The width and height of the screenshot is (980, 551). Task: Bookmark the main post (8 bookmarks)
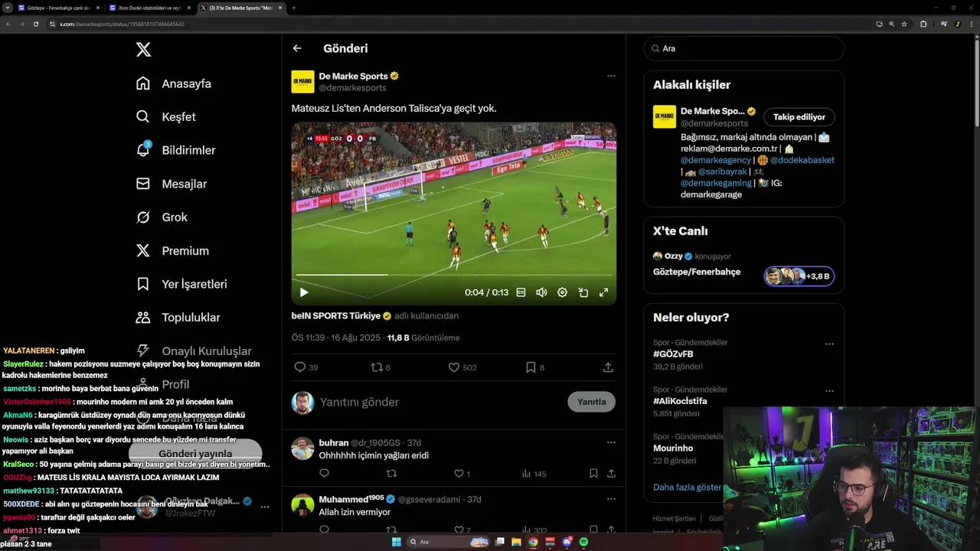(x=535, y=367)
